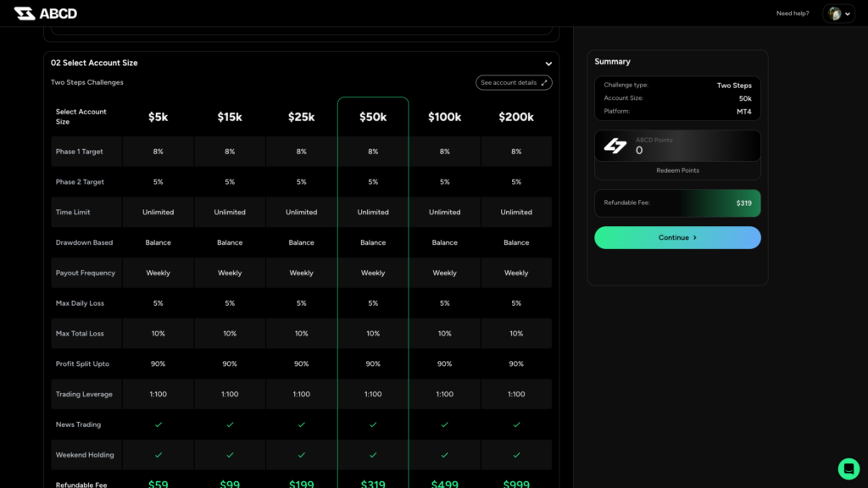The image size is (868, 488).
Task: Open the chat support widget icon
Action: click(849, 469)
